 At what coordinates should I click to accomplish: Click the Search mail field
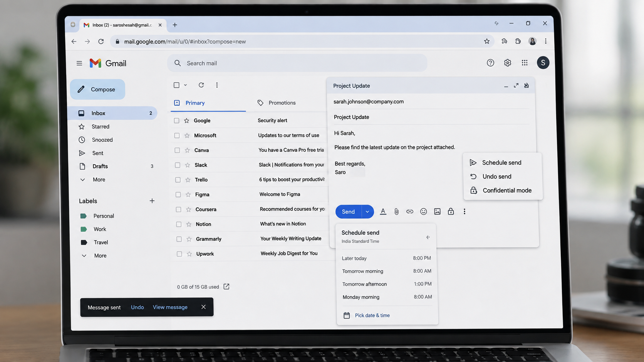pos(297,63)
